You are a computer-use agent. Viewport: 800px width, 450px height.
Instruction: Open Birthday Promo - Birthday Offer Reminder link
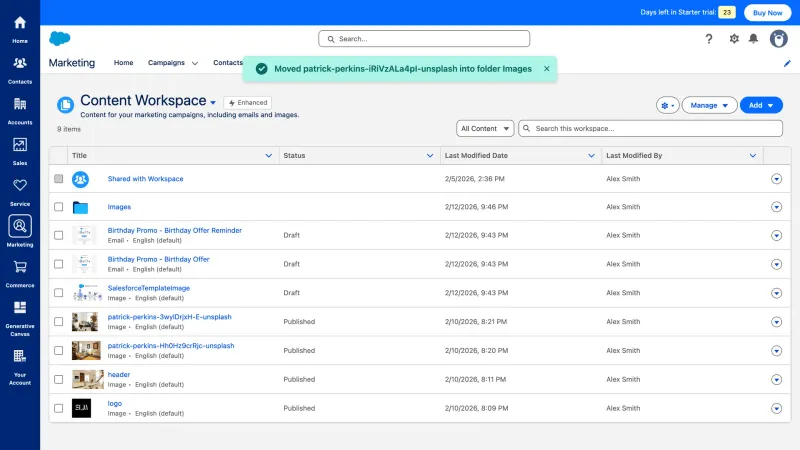pos(174,230)
